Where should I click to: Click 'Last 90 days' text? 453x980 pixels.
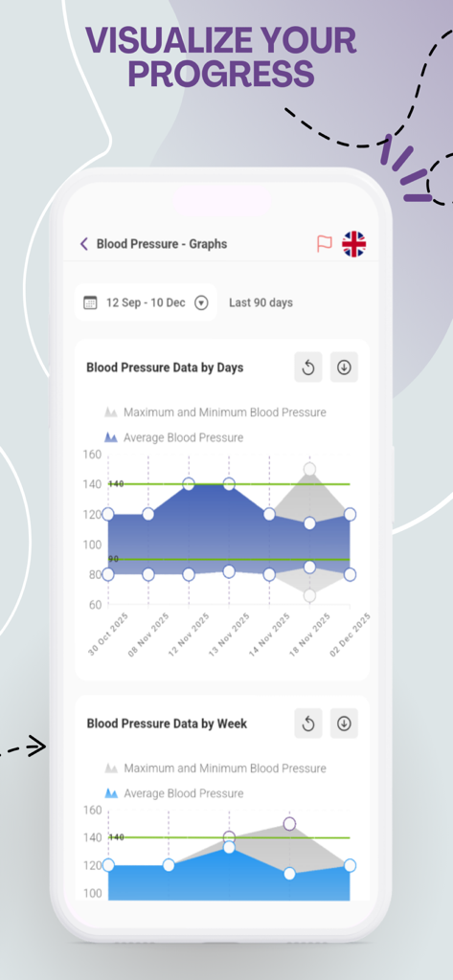click(x=260, y=303)
